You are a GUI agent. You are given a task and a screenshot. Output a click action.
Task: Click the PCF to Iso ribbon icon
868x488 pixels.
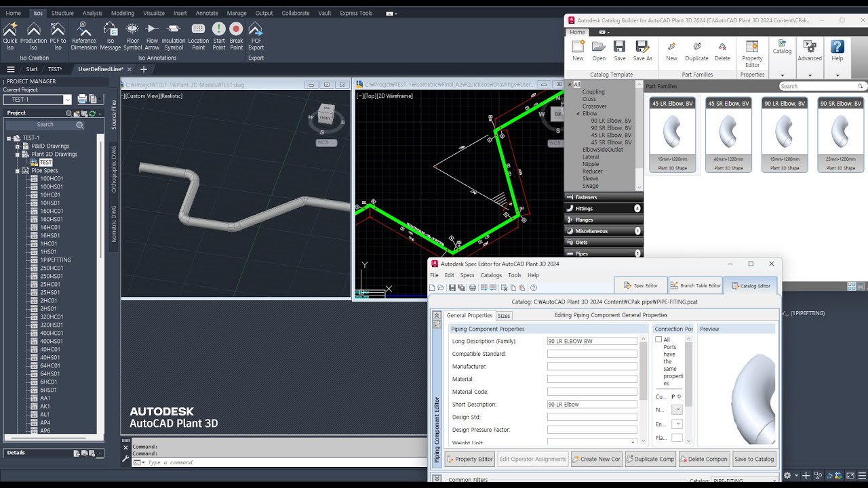[x=58, y=36]
